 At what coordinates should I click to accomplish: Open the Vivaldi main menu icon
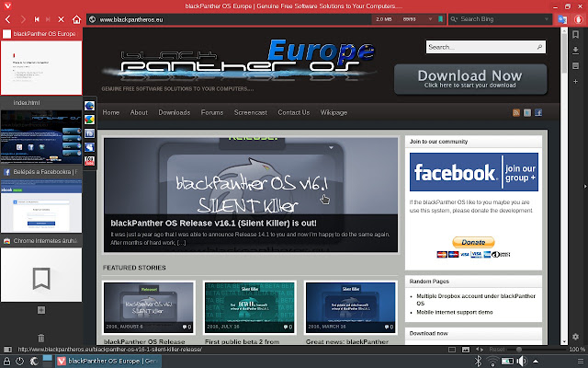point(7,6)
